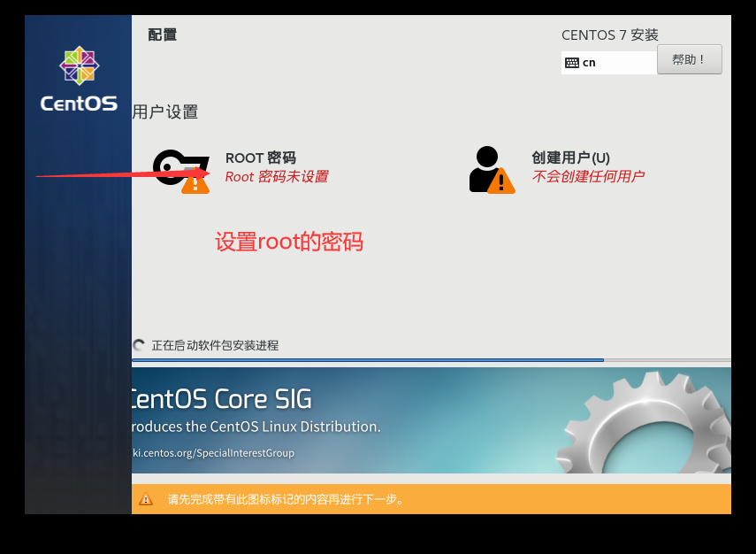The image size is (756, 554).
Task: Select the cn keyboard layout field
Action: (x=609, y=63)
